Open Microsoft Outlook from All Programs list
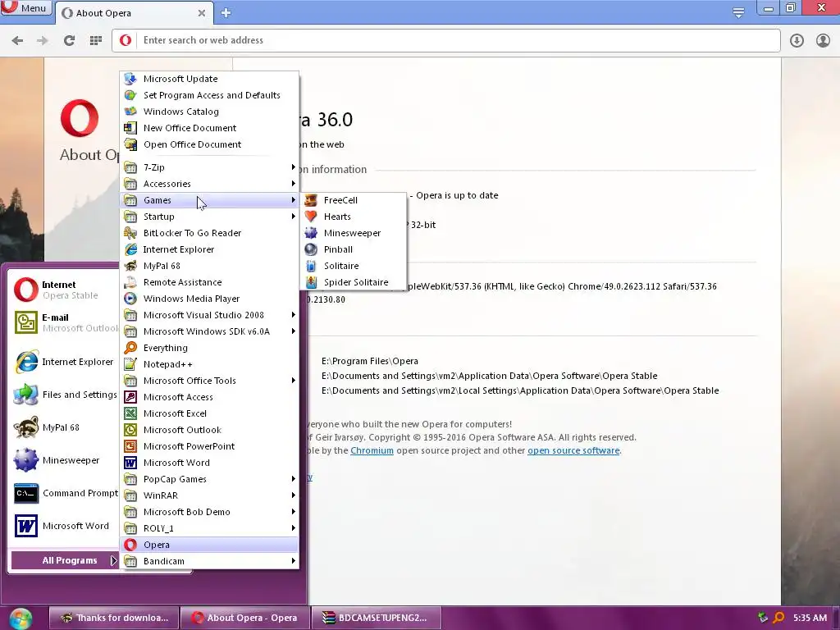This screenshot has height=630, width=840. pyautogui.click(x=209, y=430)
